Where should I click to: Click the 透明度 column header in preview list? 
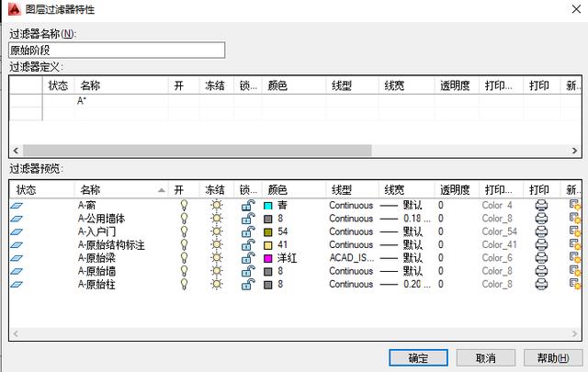tap(457, 190)
